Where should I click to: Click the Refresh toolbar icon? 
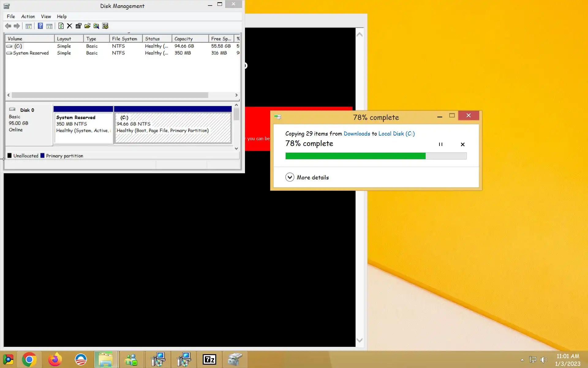pos(61,26)
